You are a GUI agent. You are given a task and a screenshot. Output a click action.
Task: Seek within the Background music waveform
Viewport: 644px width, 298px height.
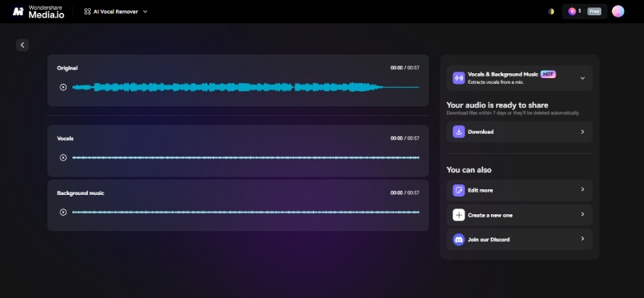tap(246, 212)
